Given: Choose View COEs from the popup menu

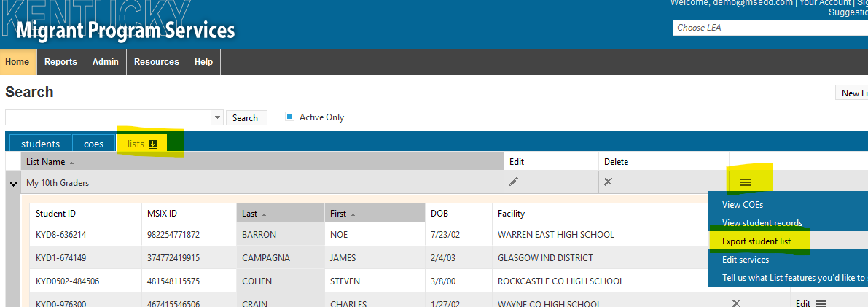Looking at the screenshot, I should click(742, 205).
